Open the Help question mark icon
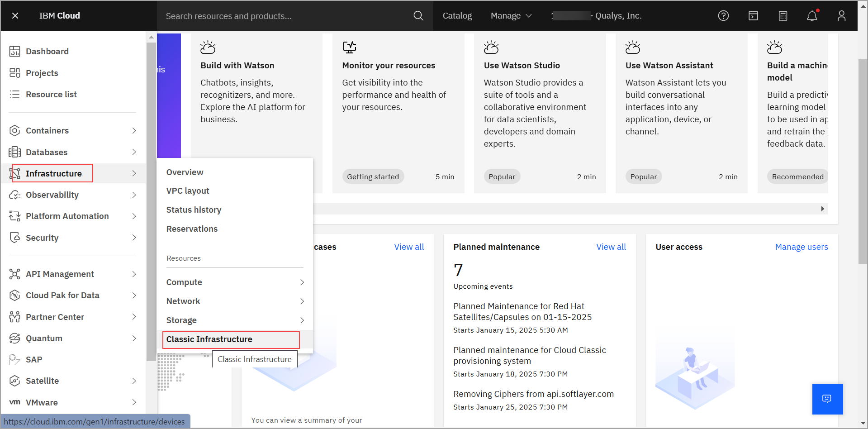The height and width of the screenshot is (429, 868). [723, 16]
